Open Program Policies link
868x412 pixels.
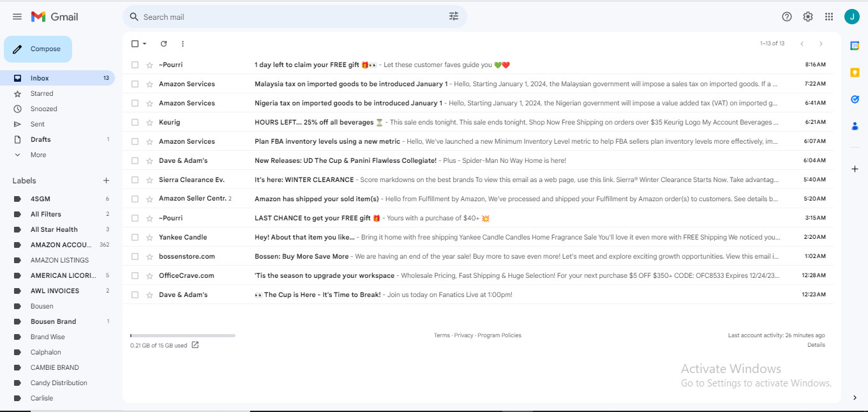click(499, 335)
